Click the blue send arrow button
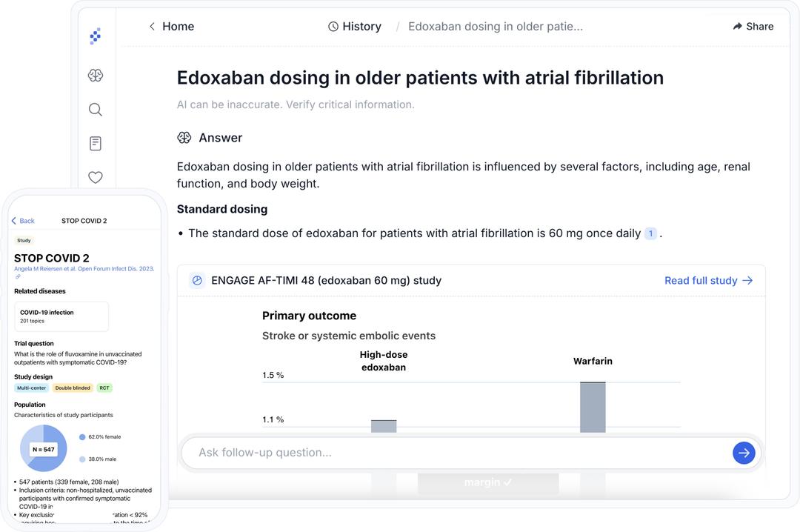The image size is (800, 532). tap(744, 453)
